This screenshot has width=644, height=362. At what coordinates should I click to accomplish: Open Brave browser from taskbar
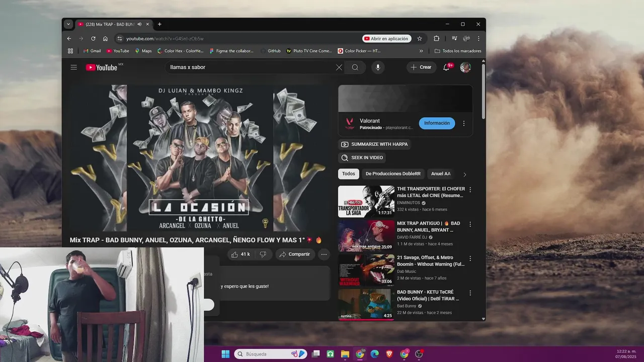[389, 354]
